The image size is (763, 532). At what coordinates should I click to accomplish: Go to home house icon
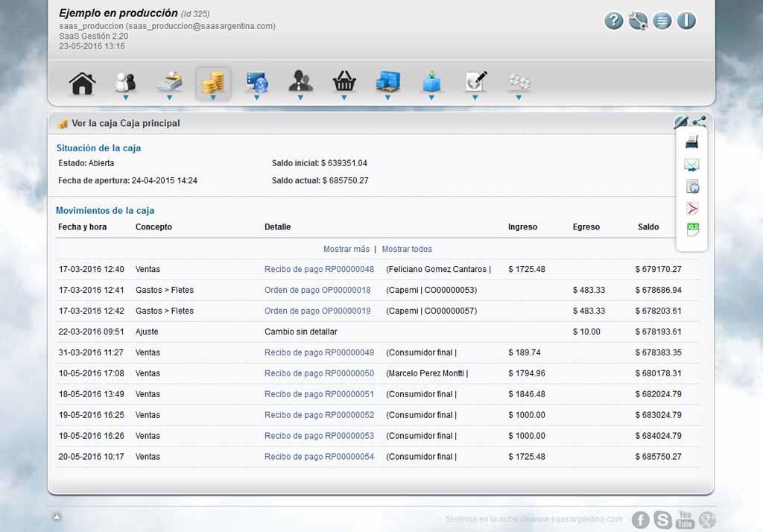82,83
